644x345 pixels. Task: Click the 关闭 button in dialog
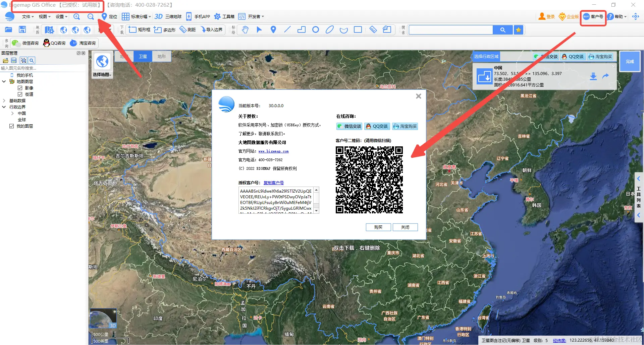tap(405, 227)
